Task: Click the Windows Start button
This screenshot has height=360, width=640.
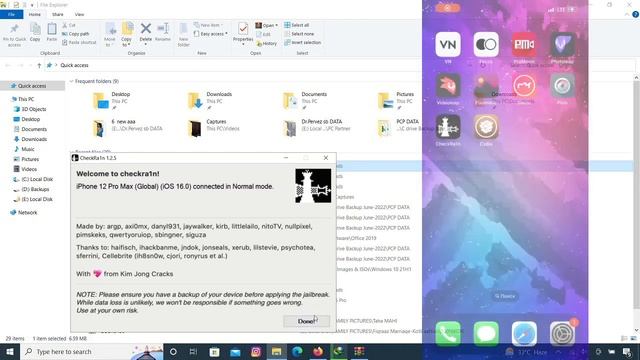Action: (10, 351)
